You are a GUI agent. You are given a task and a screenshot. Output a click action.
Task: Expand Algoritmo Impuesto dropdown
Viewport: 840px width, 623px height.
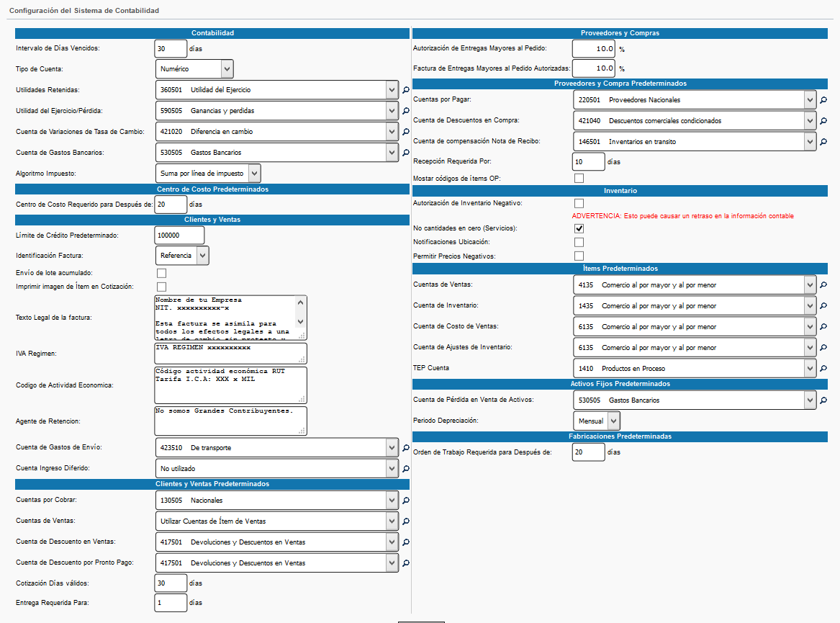208,174
